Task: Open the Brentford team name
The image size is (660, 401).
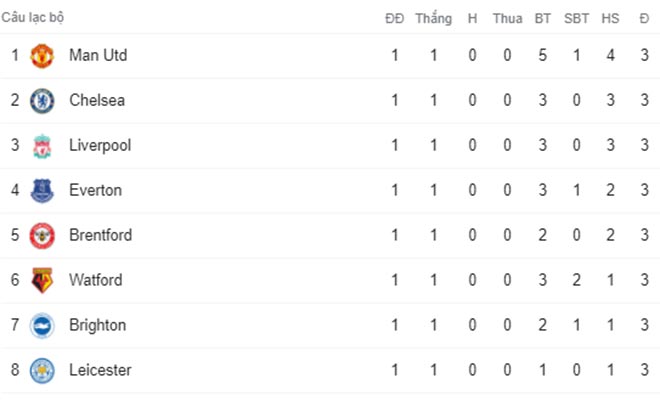Action: (101, 235)
